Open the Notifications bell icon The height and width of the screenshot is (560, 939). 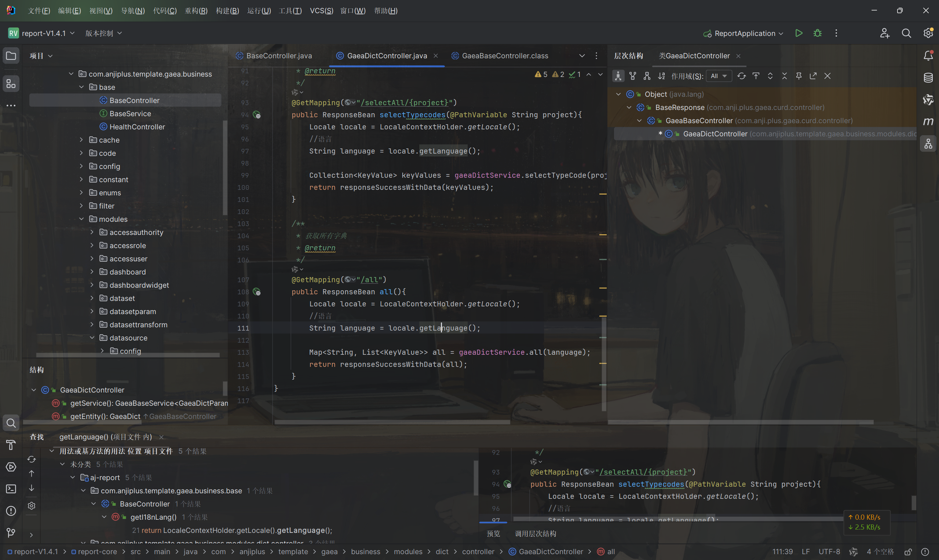(x=928, y=56)
